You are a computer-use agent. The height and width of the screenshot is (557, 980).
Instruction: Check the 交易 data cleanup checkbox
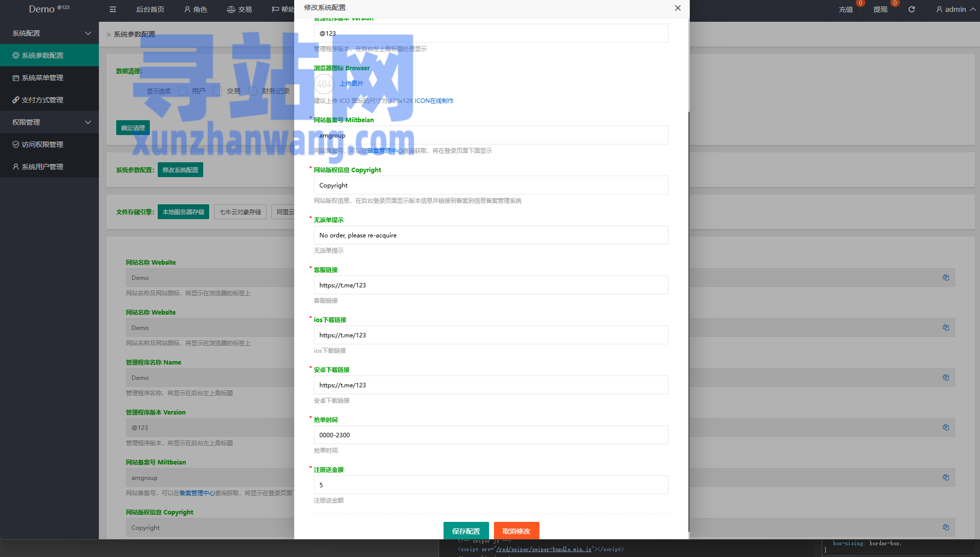[218, 91]
